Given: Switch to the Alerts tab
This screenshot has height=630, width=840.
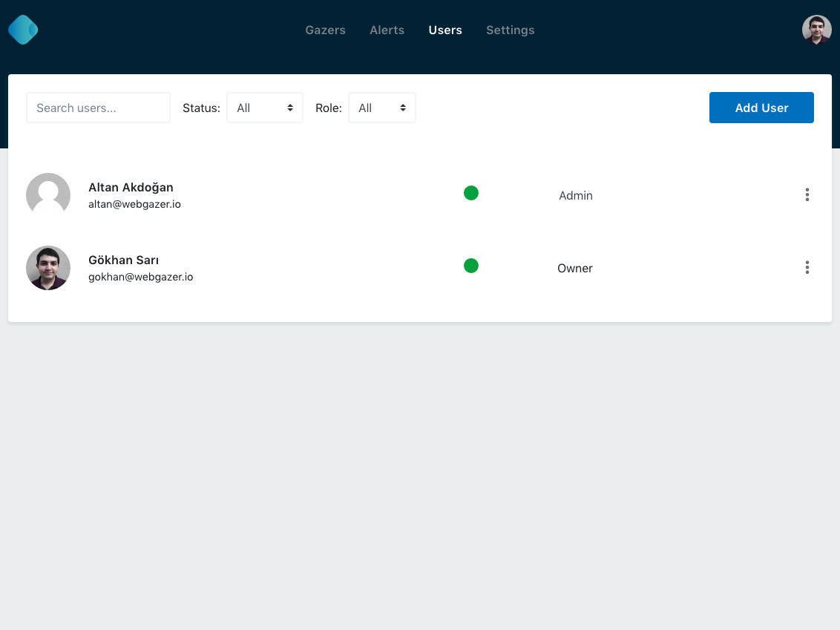Looking at the screenshot, I should coord(387,30).
